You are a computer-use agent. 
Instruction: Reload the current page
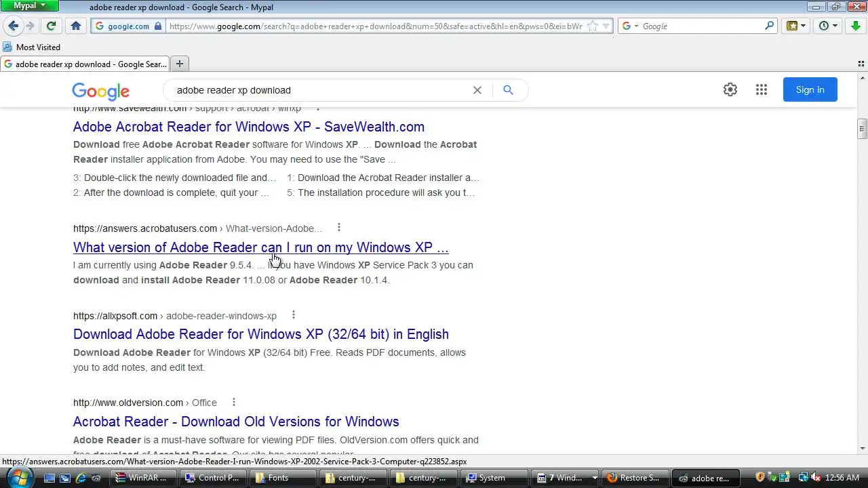coord(51,26)
